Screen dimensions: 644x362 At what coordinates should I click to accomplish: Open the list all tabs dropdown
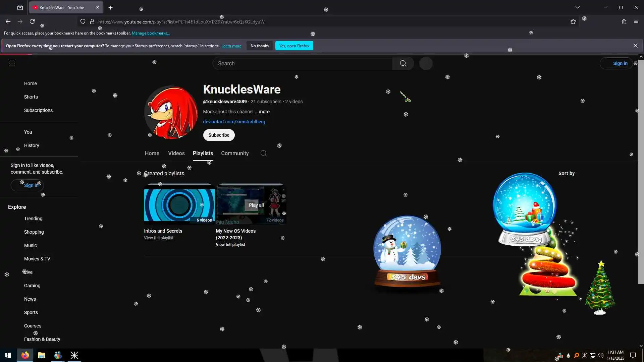[577, 7]
